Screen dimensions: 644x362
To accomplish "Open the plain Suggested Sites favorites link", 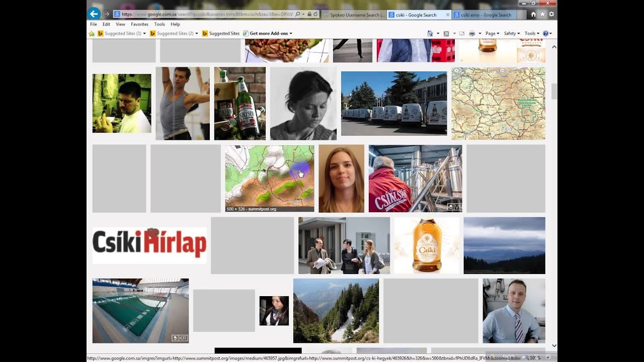I will (221, 34).
